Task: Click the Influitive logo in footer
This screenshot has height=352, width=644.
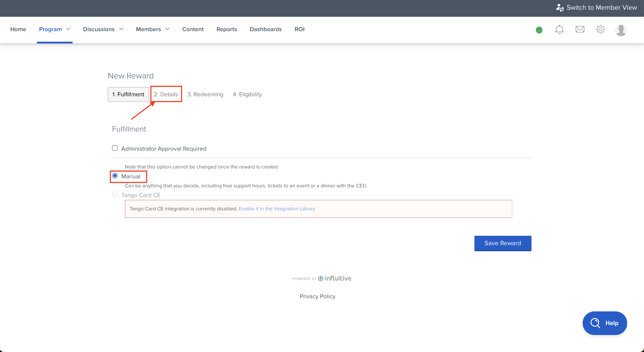Action: point(334,278)
